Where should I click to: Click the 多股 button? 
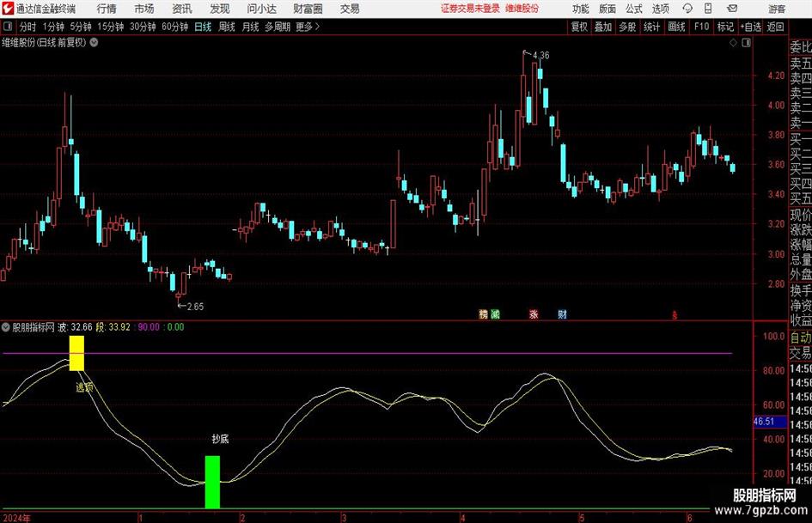coord(627,27)
